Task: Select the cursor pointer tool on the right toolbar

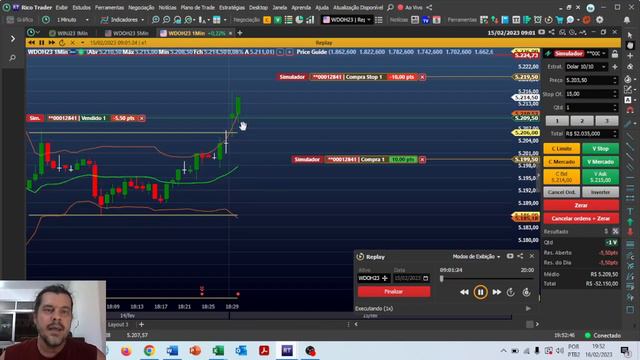Action: 630,35
